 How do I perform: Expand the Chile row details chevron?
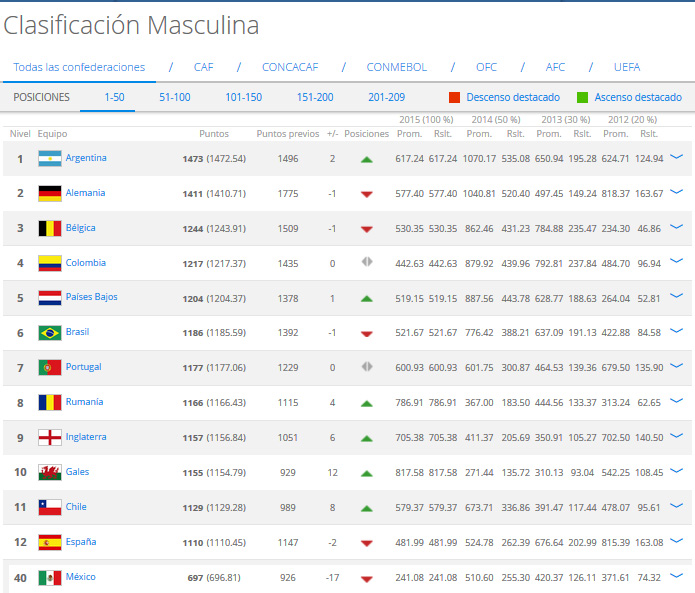click(677, 506)
